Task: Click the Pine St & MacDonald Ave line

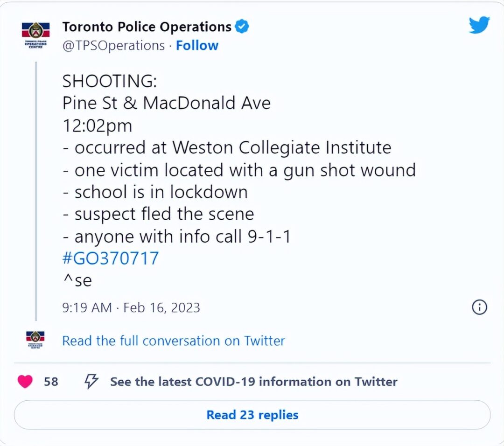Action: point(167,103)
